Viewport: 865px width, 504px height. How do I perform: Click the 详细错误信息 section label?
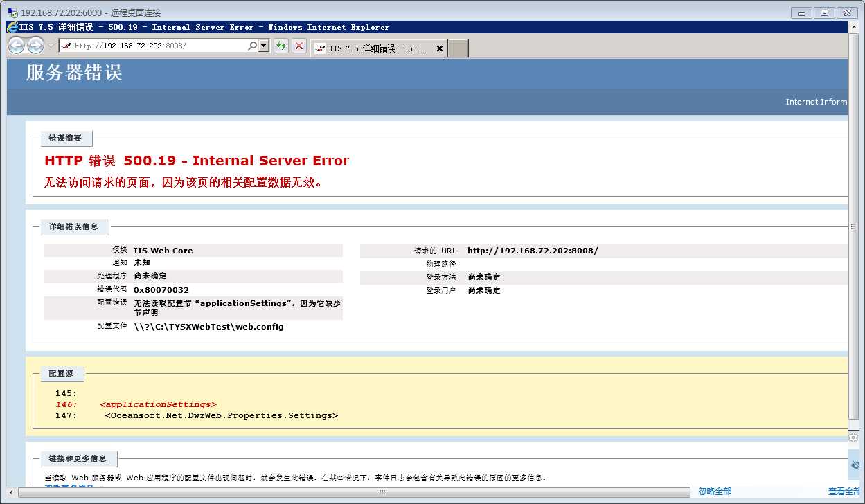[x=73, y=226]
